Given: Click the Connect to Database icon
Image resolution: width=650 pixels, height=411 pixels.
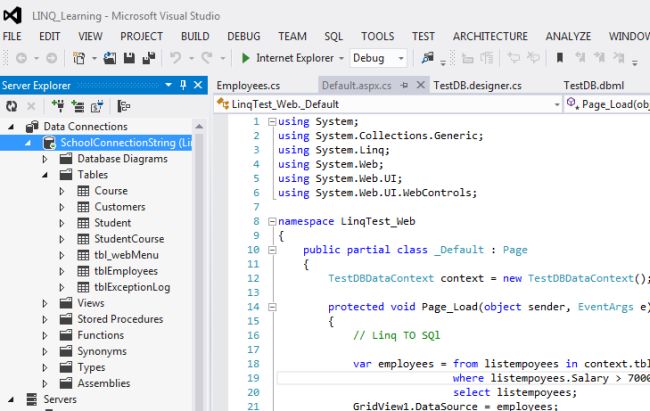Looking at the screenshot, I should 58,106.
